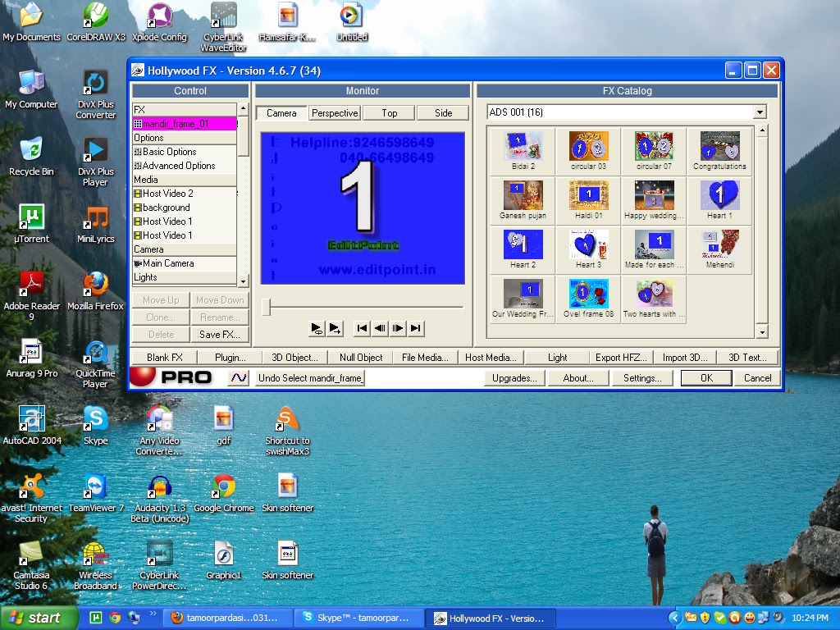Open the FX Catalog ADS 001 dropdown
Screen dimensions: 840x630
[760, 112]
